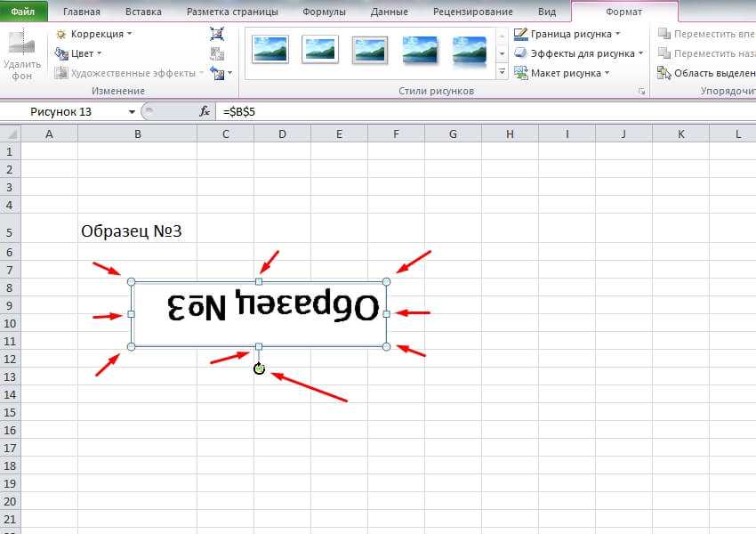Click the flipped picture Образец №3
The height and width of the screenshot is (534, 756).
click(259, 314)
